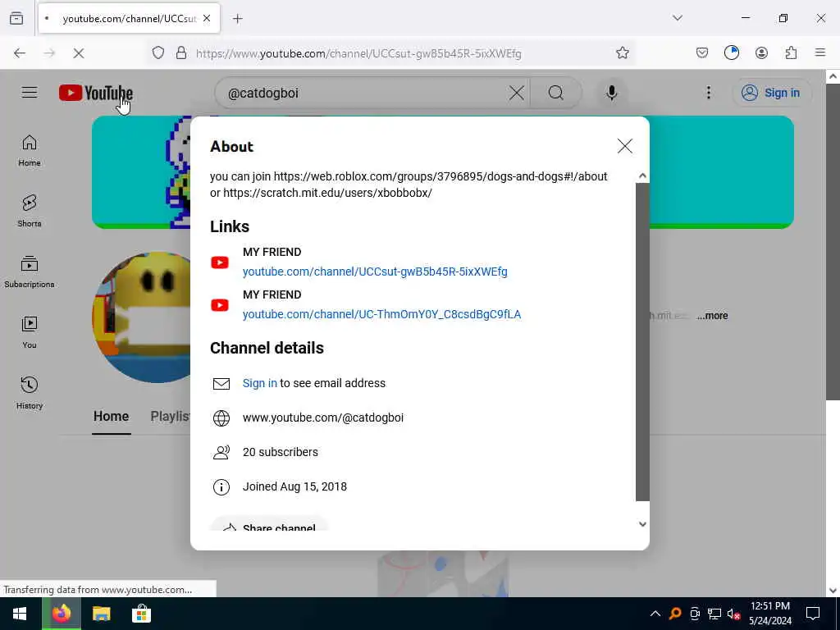This screenshot has height=630, width=840.
Task: Click the browser Back arrow
Action: click(20, 52)
